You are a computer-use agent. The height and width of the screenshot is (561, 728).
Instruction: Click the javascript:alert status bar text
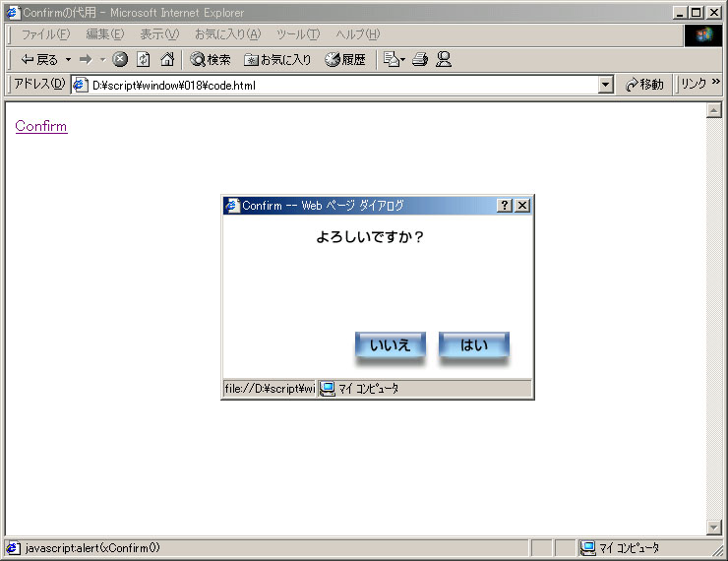[x=92, y=548]
